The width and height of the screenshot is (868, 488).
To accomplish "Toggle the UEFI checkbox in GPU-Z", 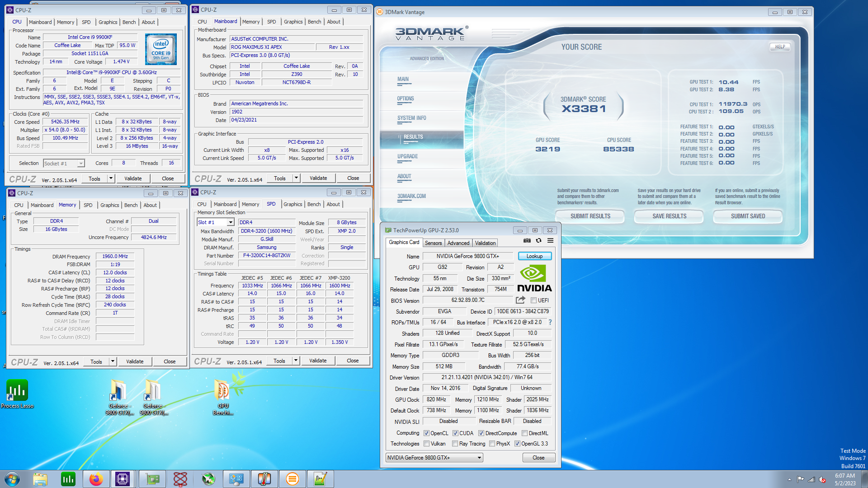I will (x=533, y=300).
